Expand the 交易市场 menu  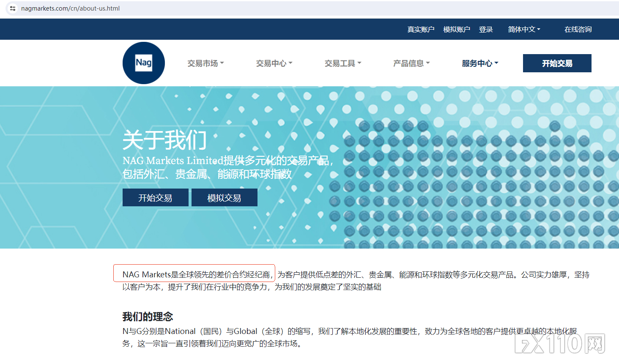click(205, 63)
